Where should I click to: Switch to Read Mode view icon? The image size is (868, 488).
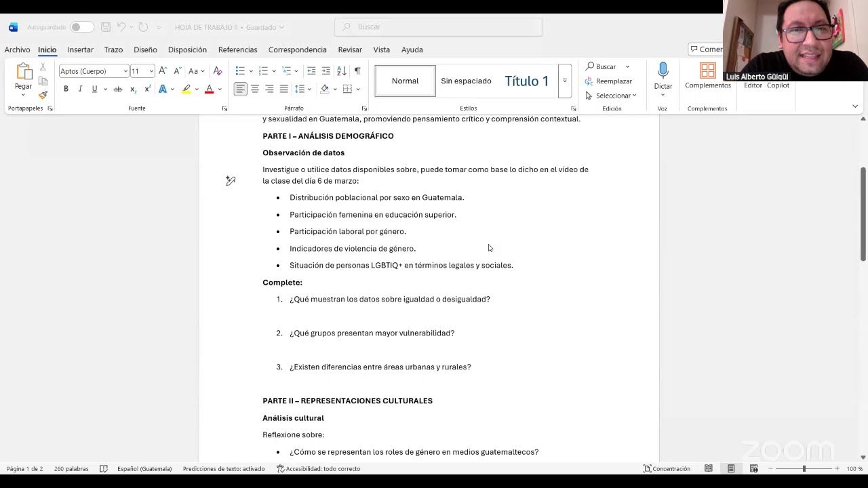point(709,469)
